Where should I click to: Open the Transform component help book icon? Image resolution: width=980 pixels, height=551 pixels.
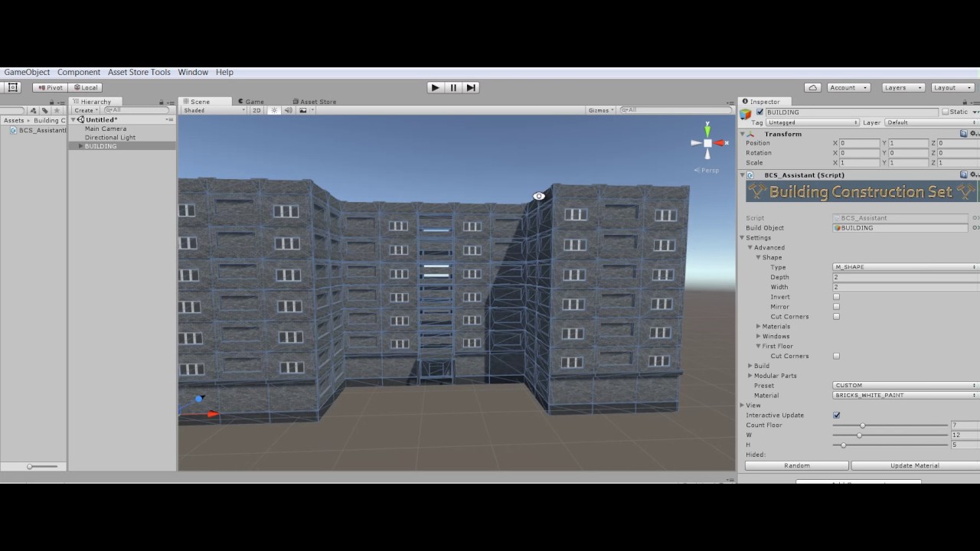pyautogui.click(x=964, y=134)
